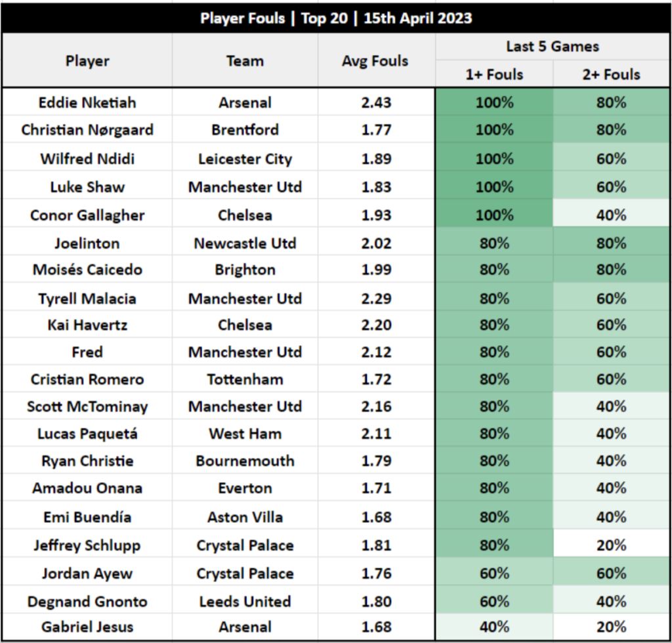Click the Moisés Caicedo name cell
This screenshot has width=672, height=643.
87,270
